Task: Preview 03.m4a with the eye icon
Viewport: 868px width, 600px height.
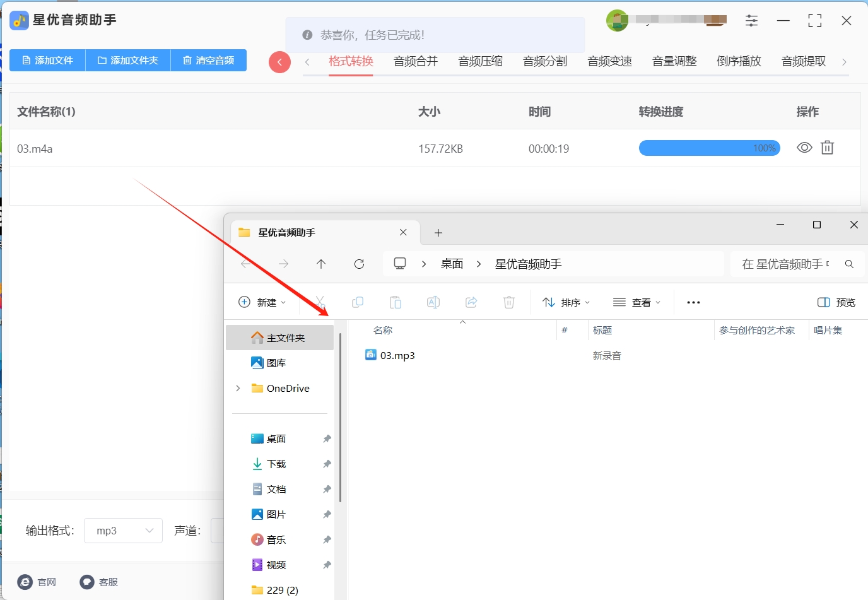Action: [x=804, y=148]
